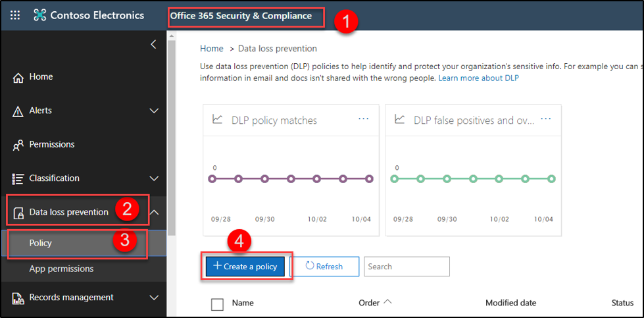Click the Permissions people icon
644x318 pixels.
pos(18,145)
